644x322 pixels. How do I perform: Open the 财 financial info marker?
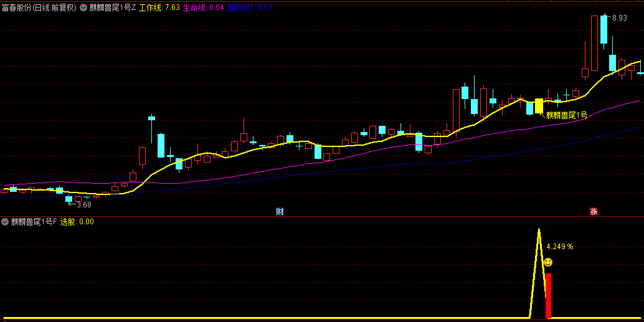(280, 212)
